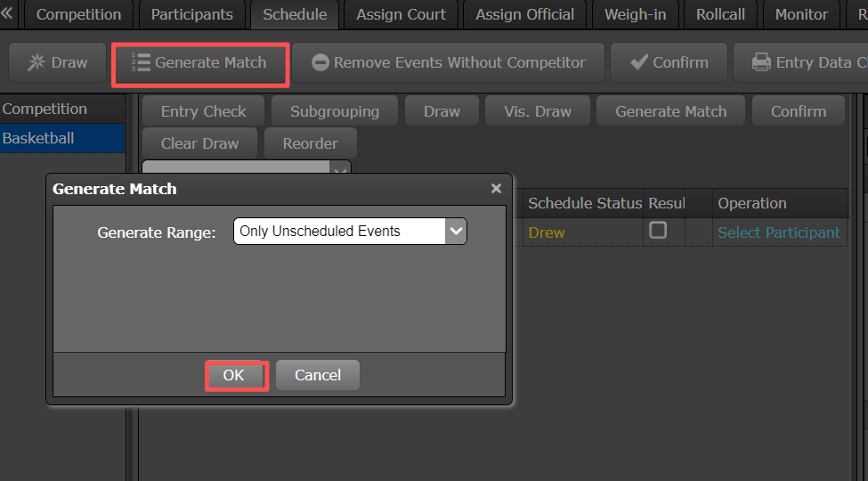Screen dimensions: 868x481
Task: Toggle the Result checkbox in the row
Action: pyautogui.click(x=658, y=230)
